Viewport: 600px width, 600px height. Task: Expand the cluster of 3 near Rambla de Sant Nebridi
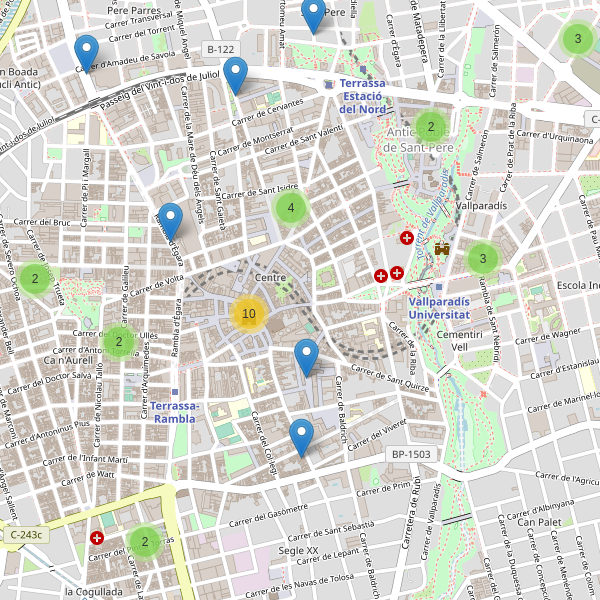coord(483,258)
